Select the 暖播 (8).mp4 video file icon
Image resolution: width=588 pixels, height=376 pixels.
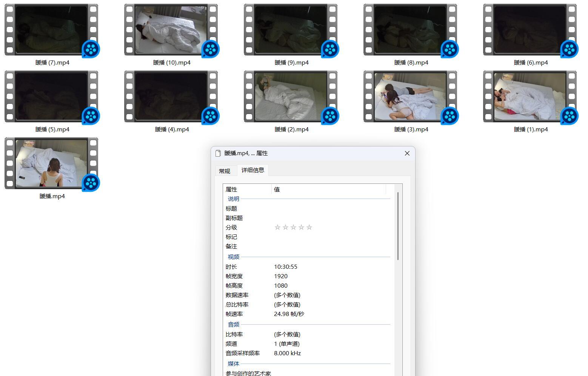click(411, 30)
